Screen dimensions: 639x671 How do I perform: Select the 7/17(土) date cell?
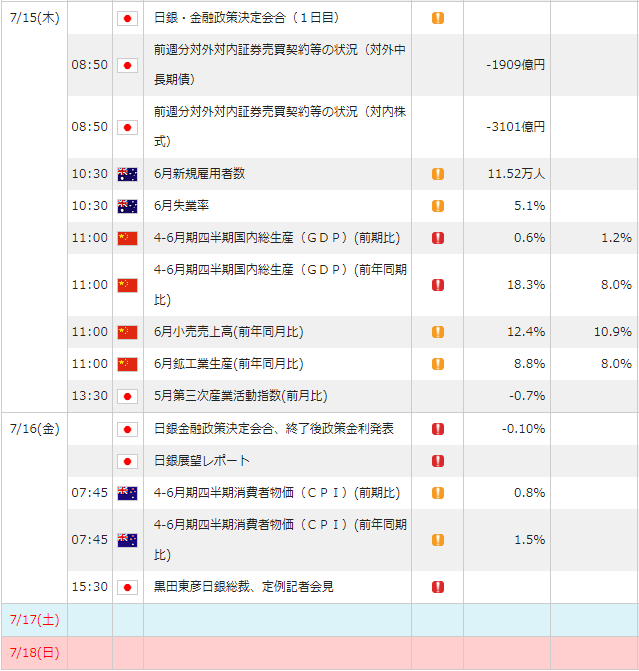point(35,620)
